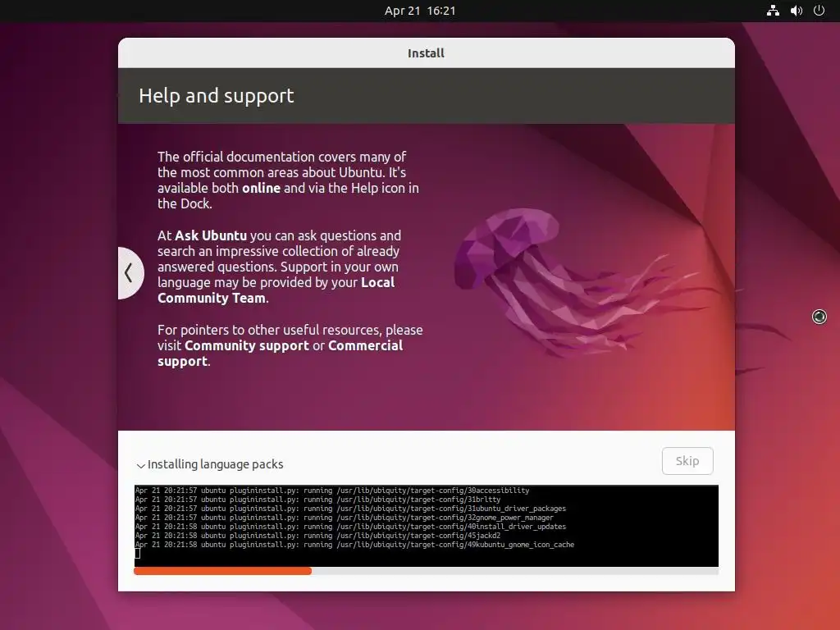Open the Local Community Team link
This screenshot has height=630, width=840.
(276, 290)
